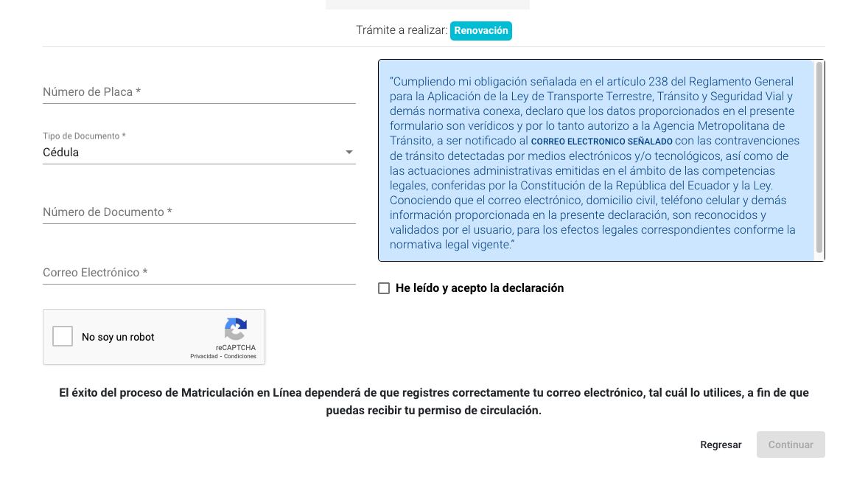Open the reCAPTCHA Privacidad link
Image resolution: width=868 pixels, height=488 pixels.
tap(204, 356)
